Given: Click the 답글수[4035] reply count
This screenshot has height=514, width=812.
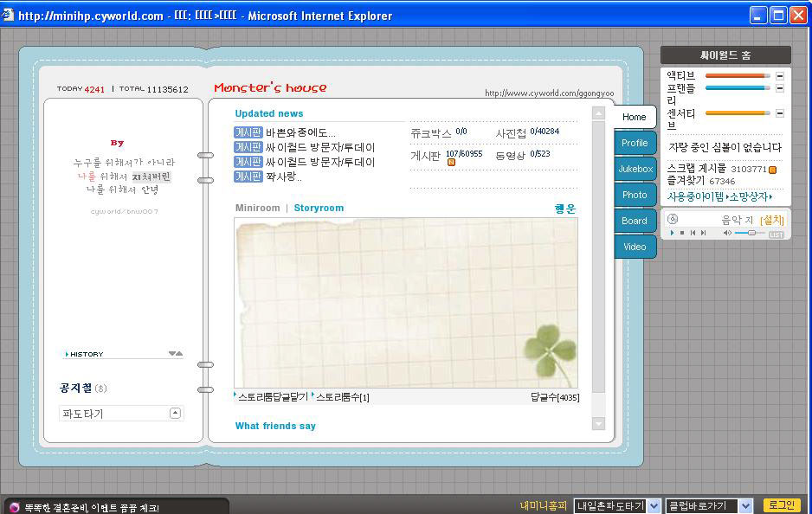Looking at the screenshot, I should click(x=555, y=397).
